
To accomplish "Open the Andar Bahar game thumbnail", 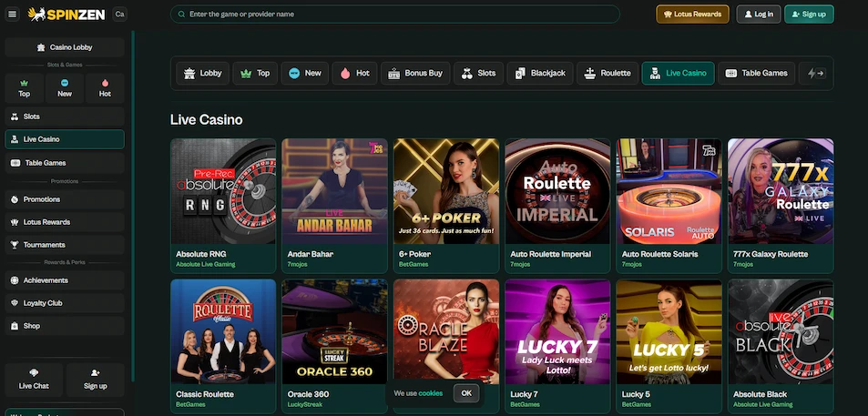I will pos(334,191).
